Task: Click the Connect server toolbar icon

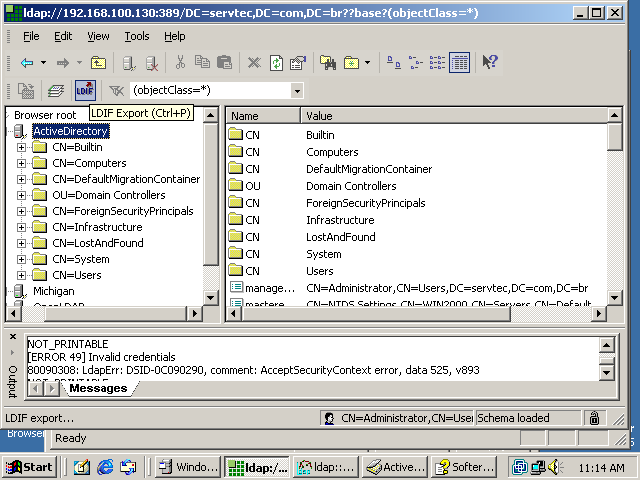Action: point(129,63)
